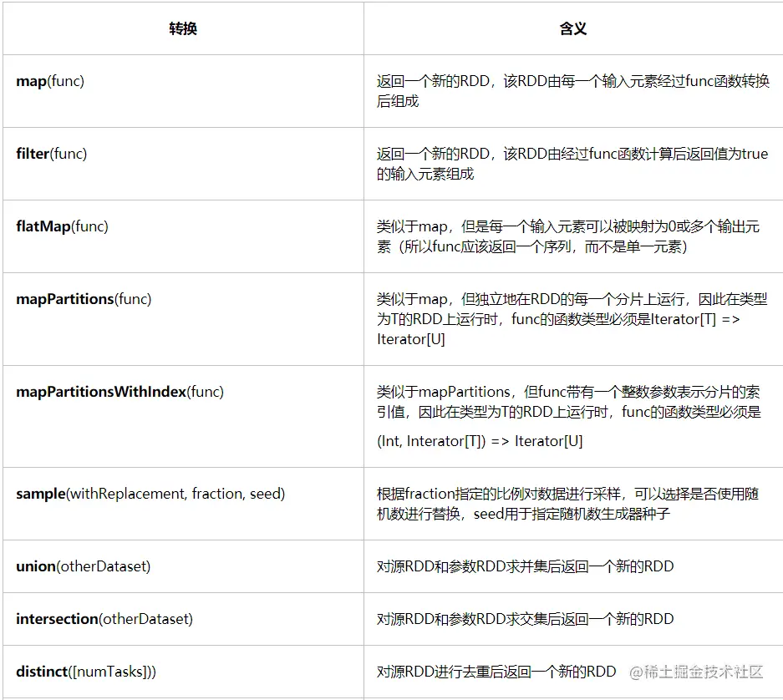Click the map description mentioning func函数转换
Screen dimensions: 783x700
(x=572, y=91)
